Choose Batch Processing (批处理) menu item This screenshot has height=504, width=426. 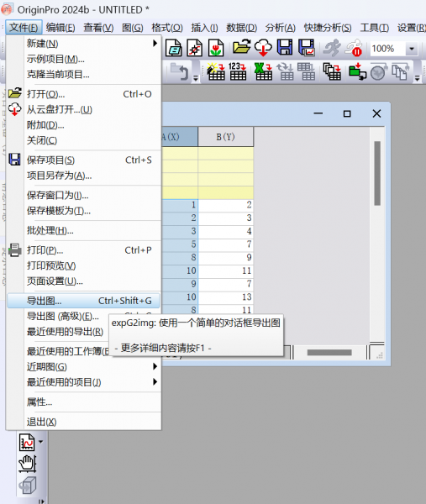[x=83, y=230]
